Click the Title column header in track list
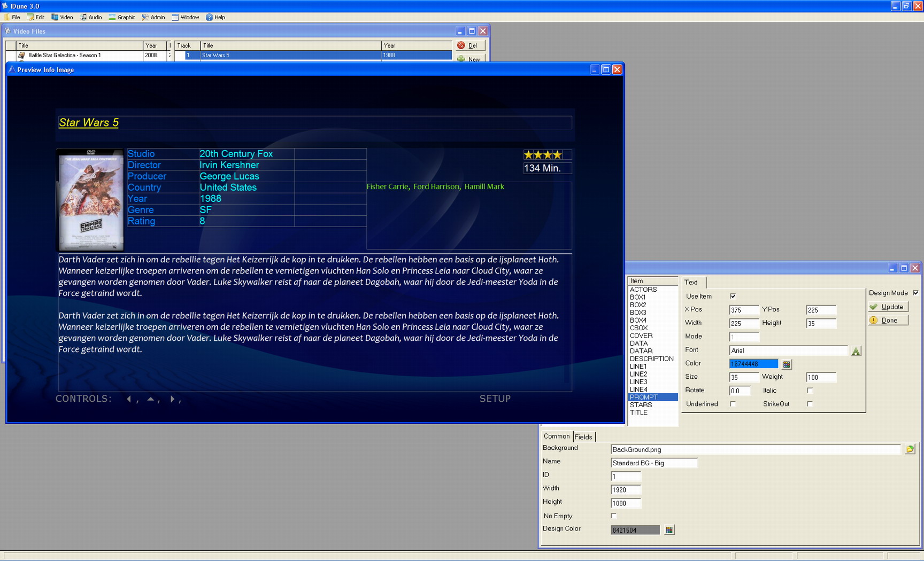The image size is (924, 561). [290, 45]
